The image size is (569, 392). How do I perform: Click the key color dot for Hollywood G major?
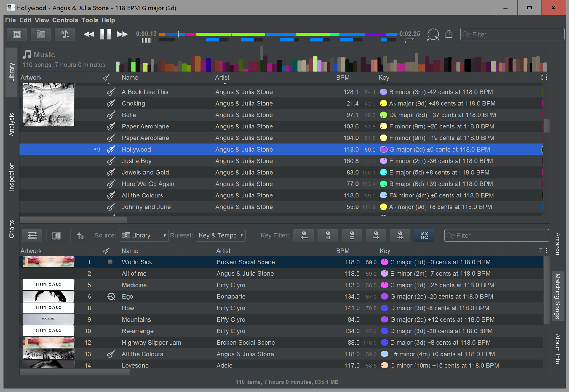click(383, 150)
